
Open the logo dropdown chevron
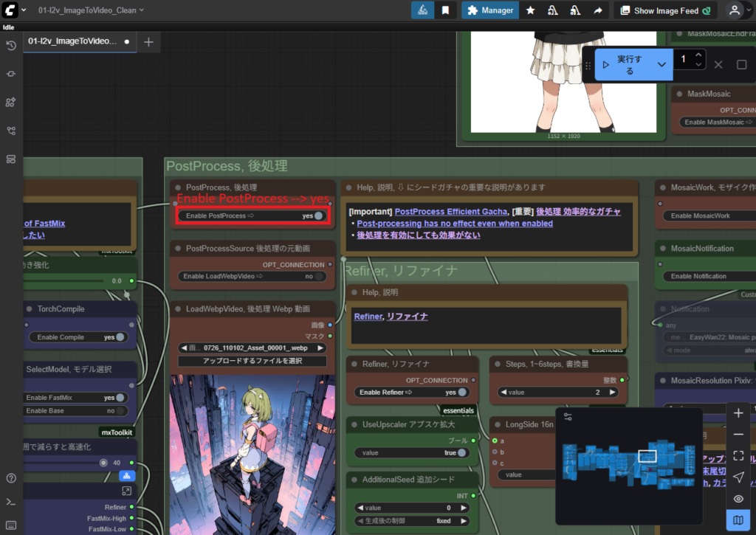[24, 10]
